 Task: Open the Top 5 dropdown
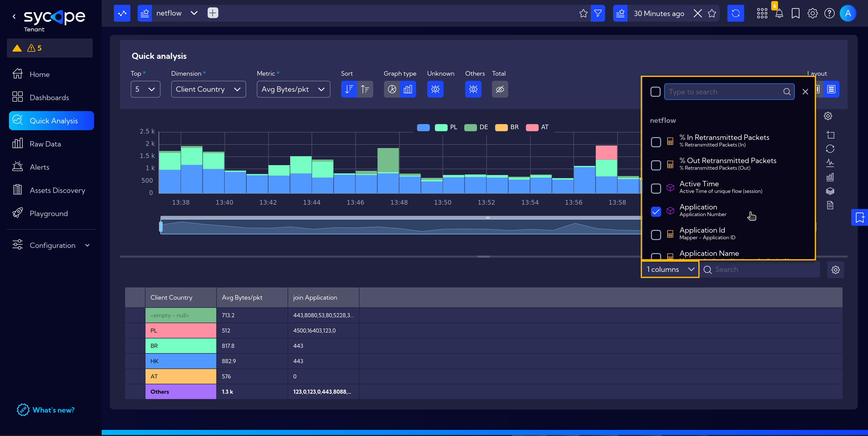tap(145, 89)
